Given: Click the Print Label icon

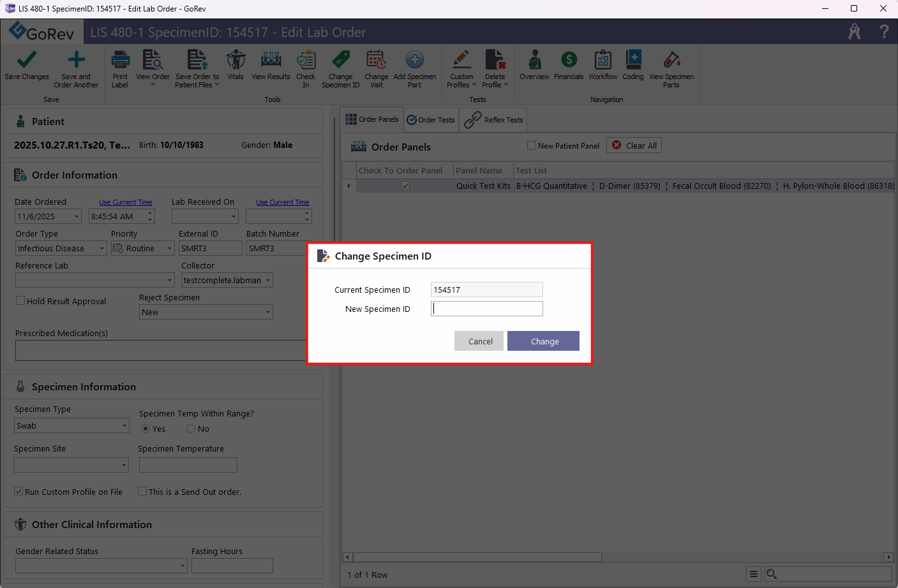Looking at the screenshot, I should (120, 61).
